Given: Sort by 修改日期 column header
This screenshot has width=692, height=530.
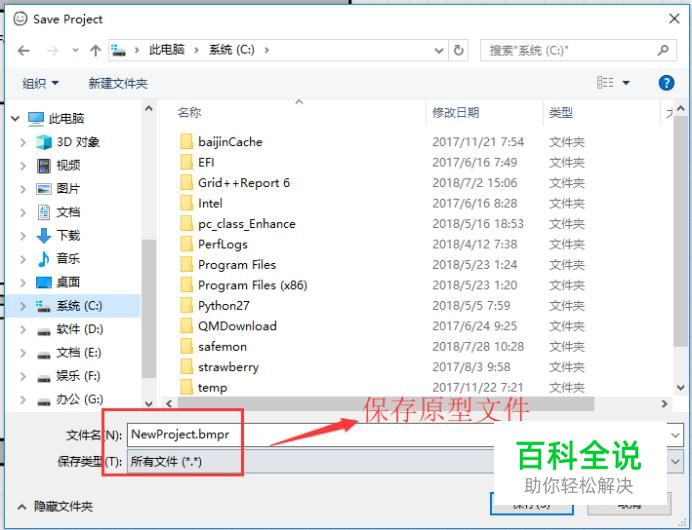Looking at the screenshot, I should click(456, 113).
